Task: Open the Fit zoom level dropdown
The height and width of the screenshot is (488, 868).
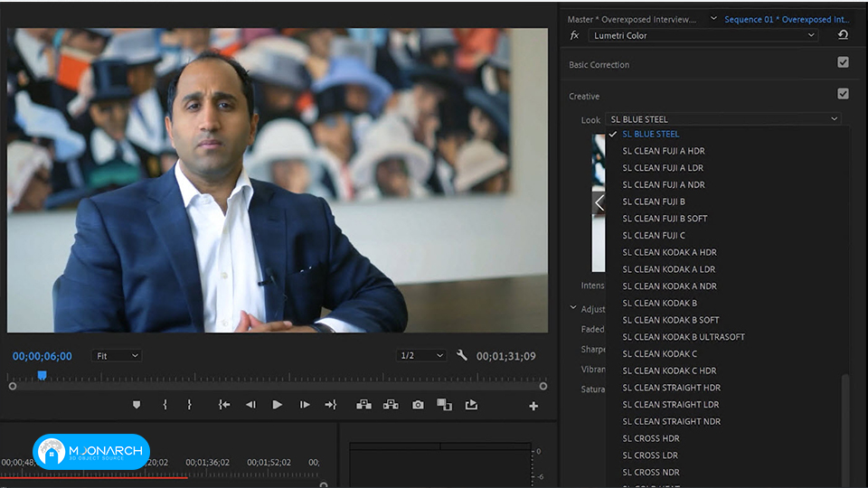Action: click(x=117, y=356)
